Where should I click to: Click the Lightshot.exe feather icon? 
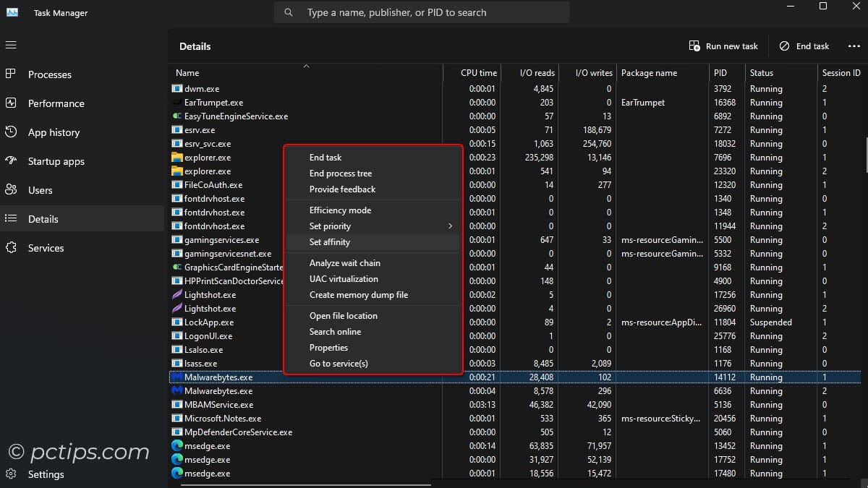point(176,295)
